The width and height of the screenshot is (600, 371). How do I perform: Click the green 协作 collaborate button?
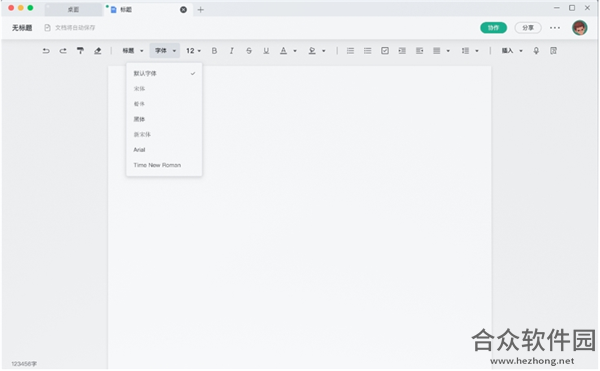[x=493, y=28]
